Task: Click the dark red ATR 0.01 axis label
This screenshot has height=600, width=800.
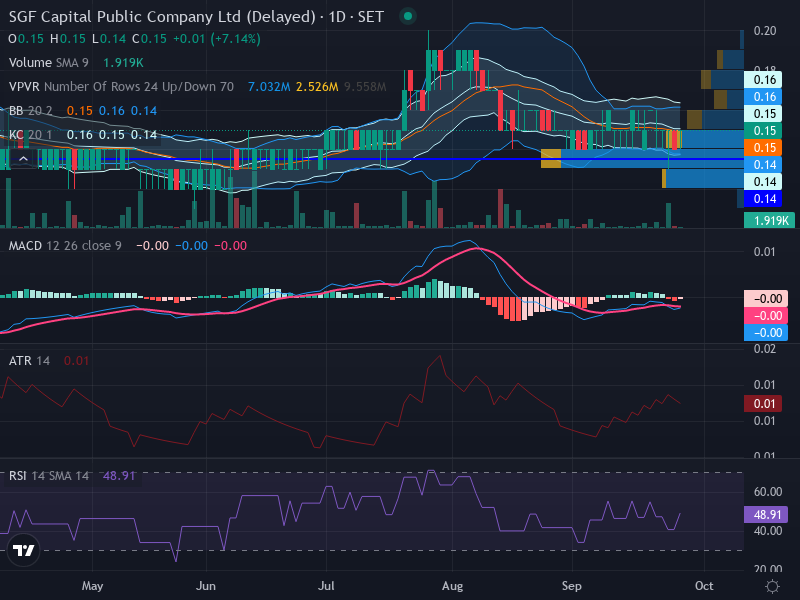Action: click(x=763, y=404)
